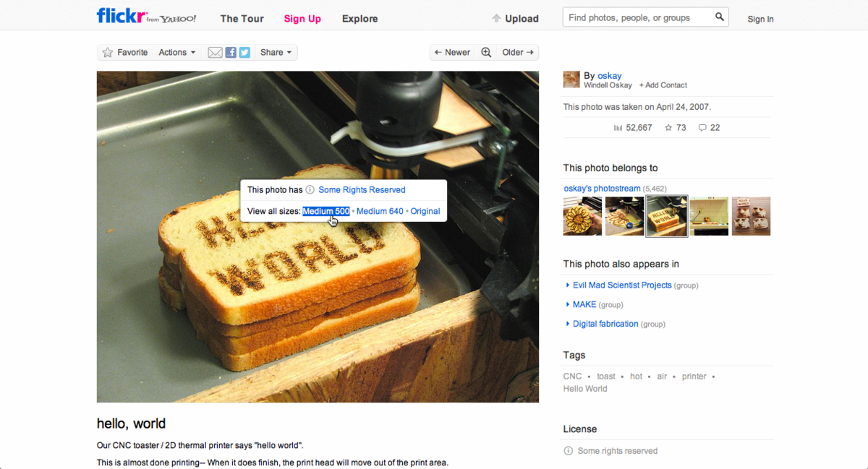
Task: Click the magnifier zoom icon between Newer and Older
Action: pyautogui.click(x=486, y=53)
